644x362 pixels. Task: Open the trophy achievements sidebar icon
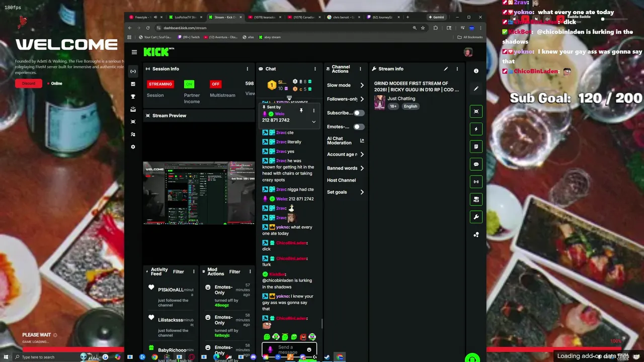(x=133, y=97)
